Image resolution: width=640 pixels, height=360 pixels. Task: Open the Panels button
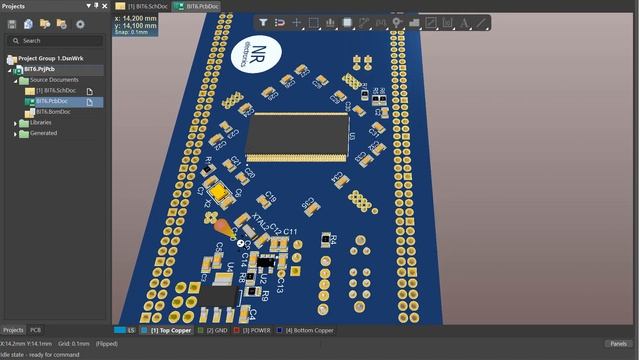(x=618, y=344)
